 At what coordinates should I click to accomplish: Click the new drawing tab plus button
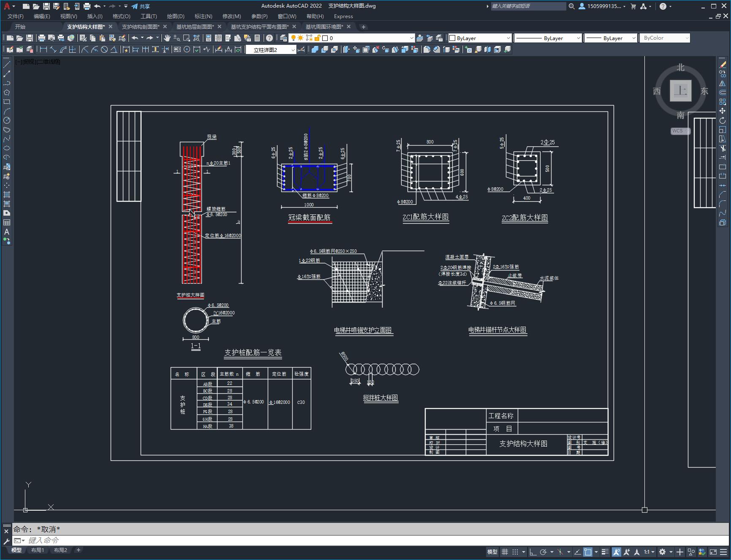click(x=364, y=27)
